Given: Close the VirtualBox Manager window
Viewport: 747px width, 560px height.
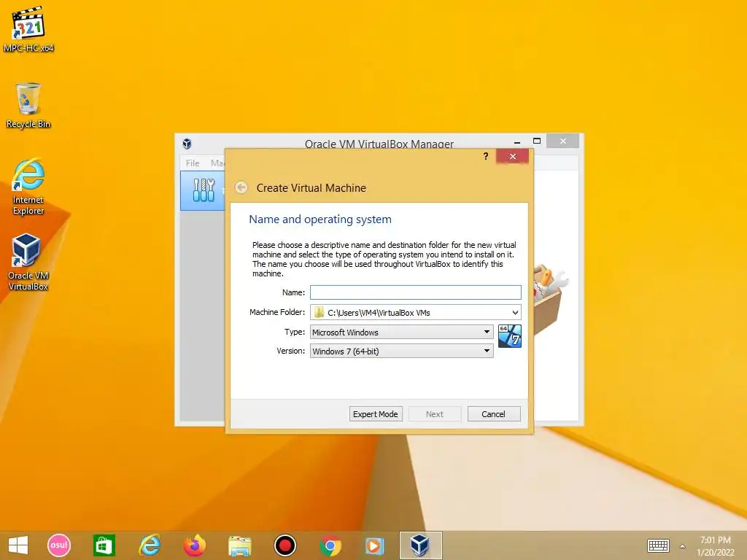Looking at the screenshot, I should 562,141.
